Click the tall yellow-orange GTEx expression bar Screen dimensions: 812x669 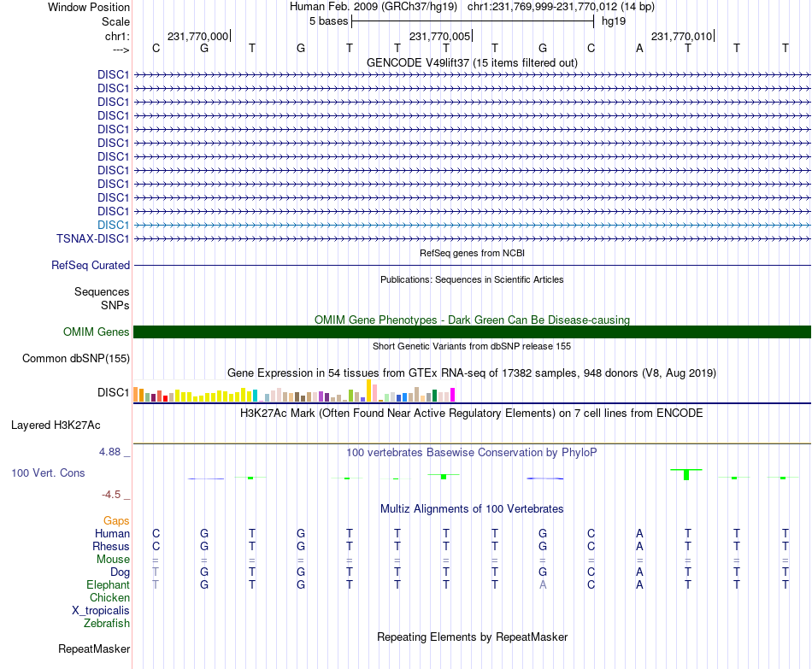coord(368,391)
